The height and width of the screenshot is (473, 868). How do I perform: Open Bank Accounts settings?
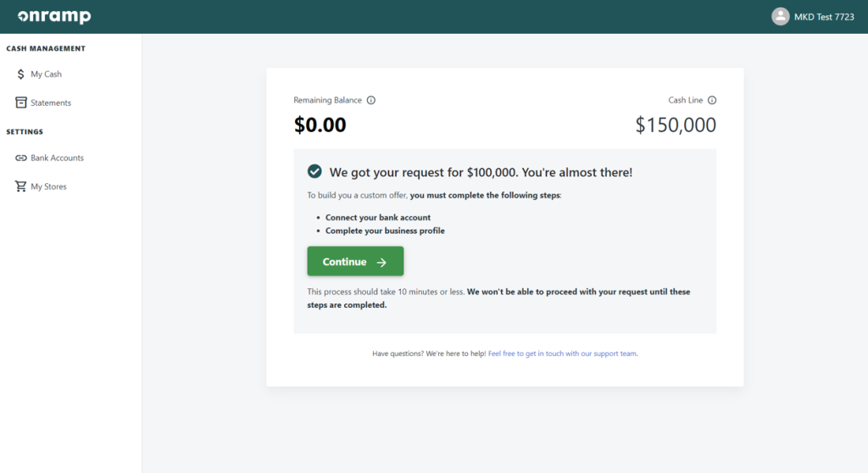[57, 158]
